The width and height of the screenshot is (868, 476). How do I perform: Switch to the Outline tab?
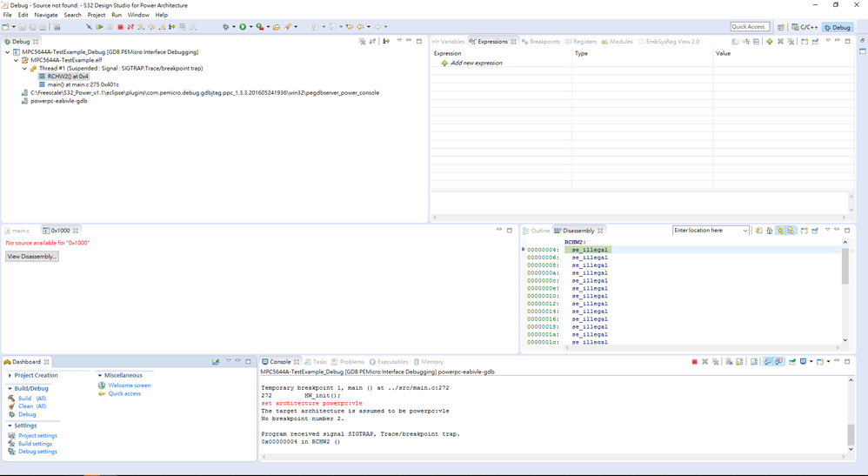537,231
